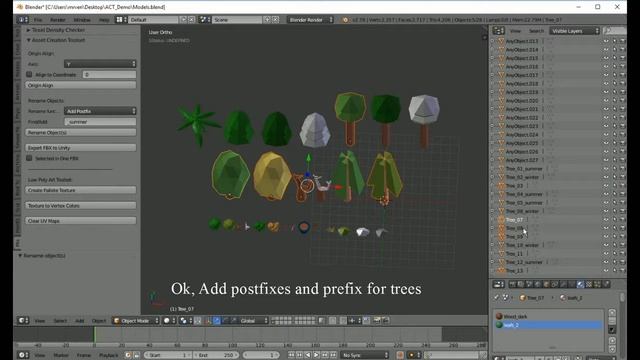Click the Material properties tab icon
This screenshot has height=360, width=640.
(580, 284)
